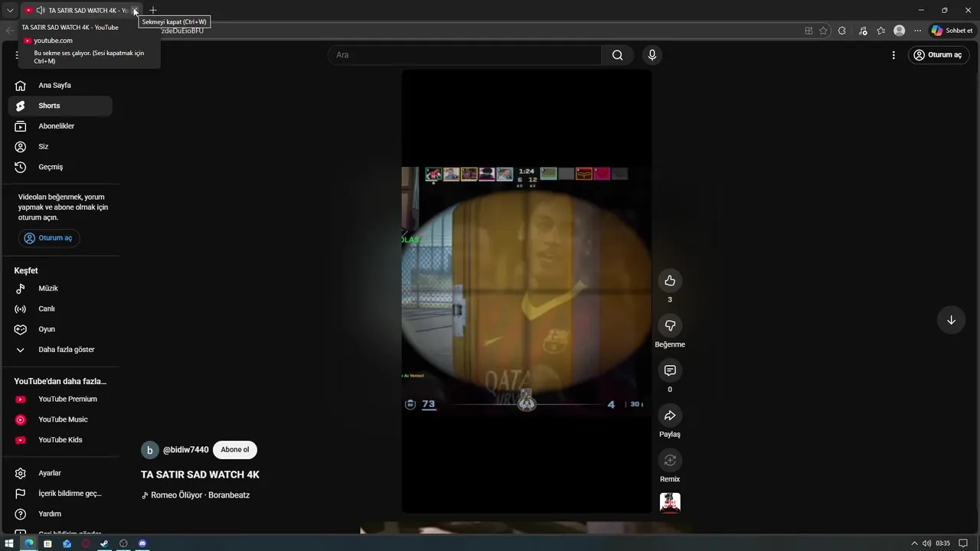This screenshot has width=980, height=551.
Task: Show hidden tray icons chevron
Action: (914, 543)
